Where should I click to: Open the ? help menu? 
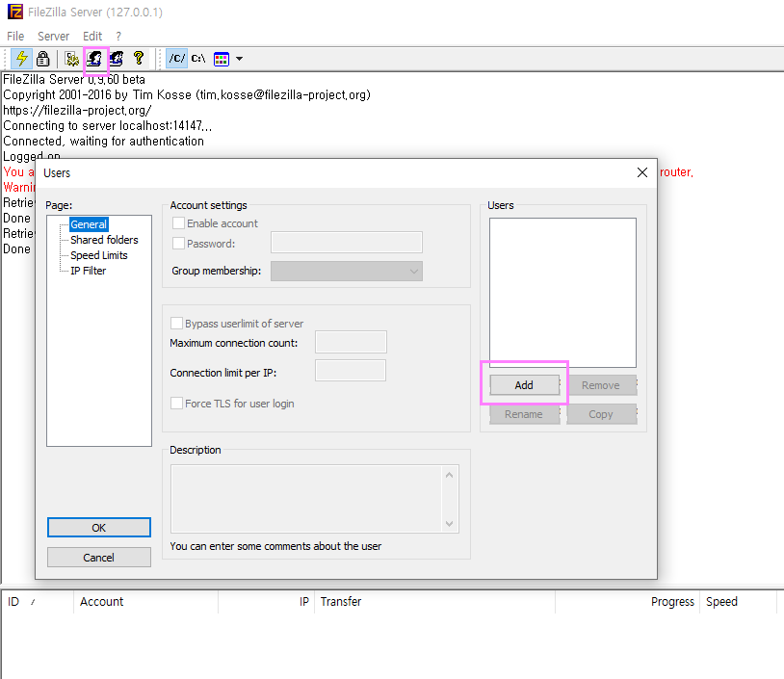118,36
